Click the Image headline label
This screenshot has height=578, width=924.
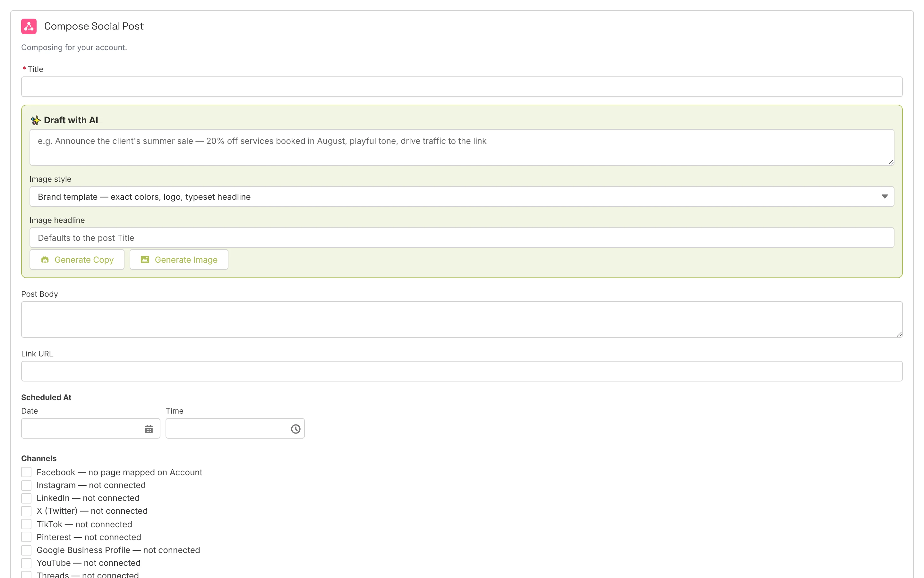coord(57,220)
